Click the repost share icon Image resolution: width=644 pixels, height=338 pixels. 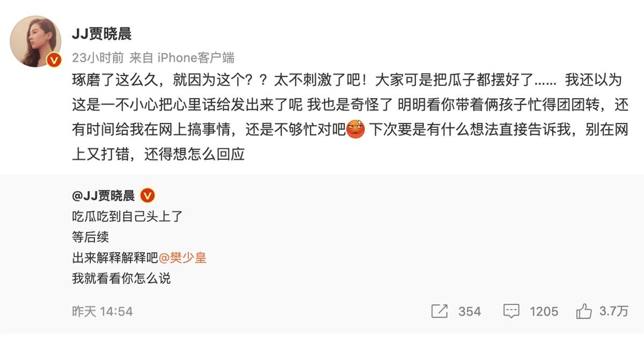[x=440, y=311]
